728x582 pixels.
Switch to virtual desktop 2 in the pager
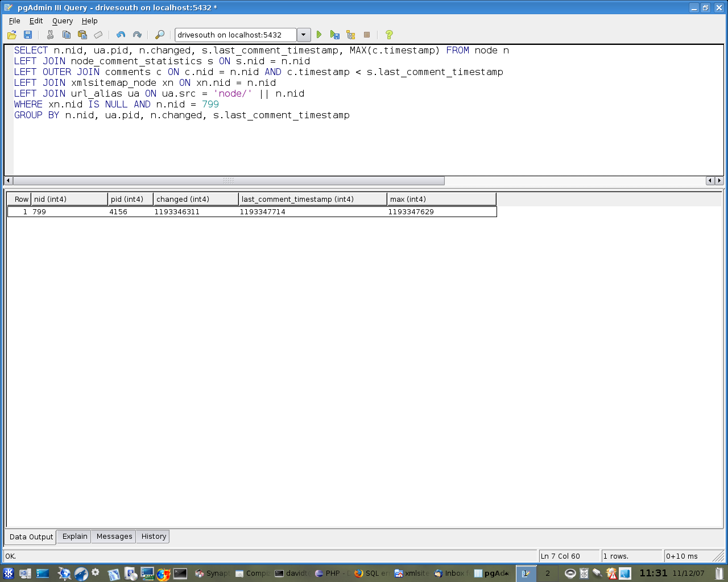pyautogui.click(x=548, y=573)
